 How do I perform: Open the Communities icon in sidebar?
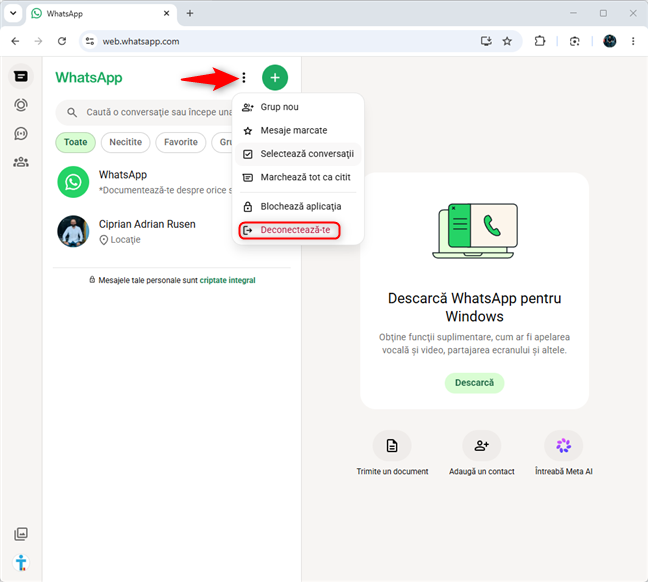pyautogui.click(x=21, y=162)
